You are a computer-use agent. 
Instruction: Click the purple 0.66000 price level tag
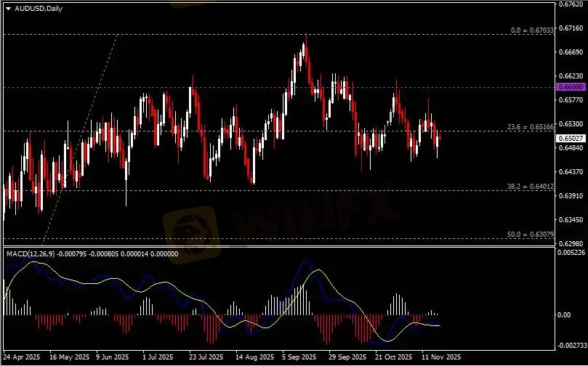[x=571, y=86]
